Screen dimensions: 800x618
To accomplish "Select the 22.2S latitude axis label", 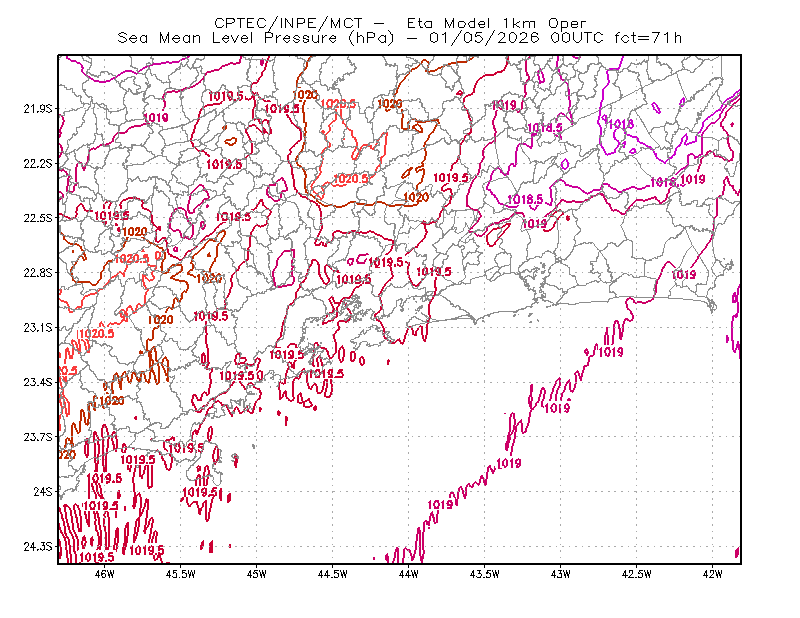I will click(38, 163).
